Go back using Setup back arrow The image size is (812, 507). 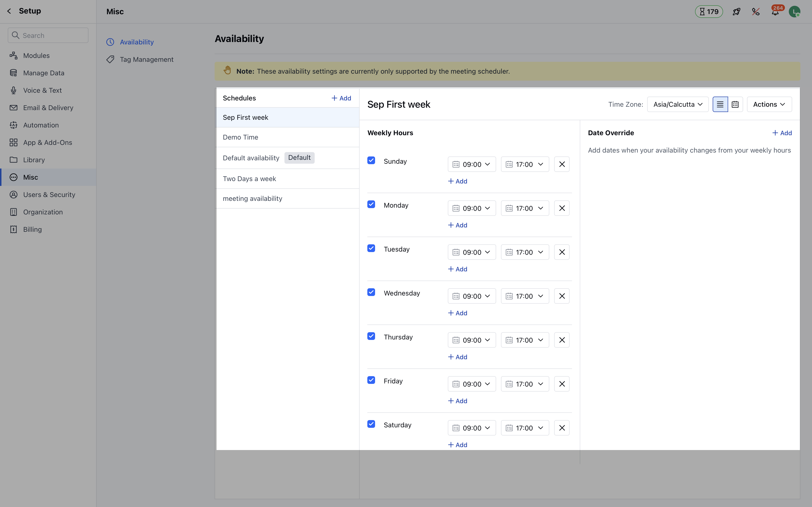pyautogui.click(x=9, y=11)
